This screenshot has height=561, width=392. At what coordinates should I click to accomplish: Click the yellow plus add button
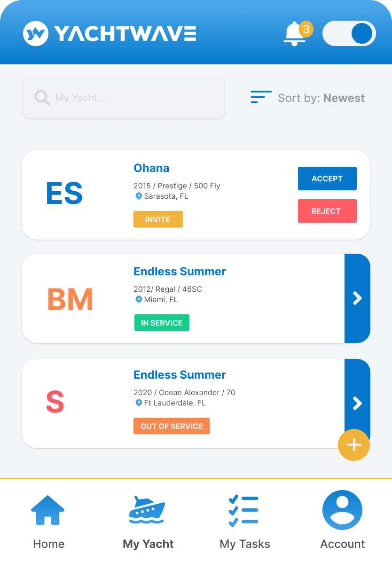354,445
